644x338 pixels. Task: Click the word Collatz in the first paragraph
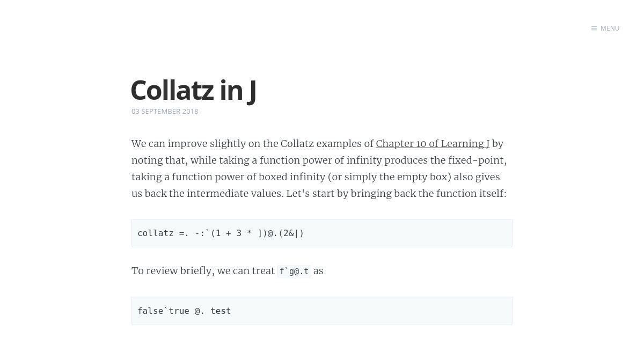click(297, 144)
